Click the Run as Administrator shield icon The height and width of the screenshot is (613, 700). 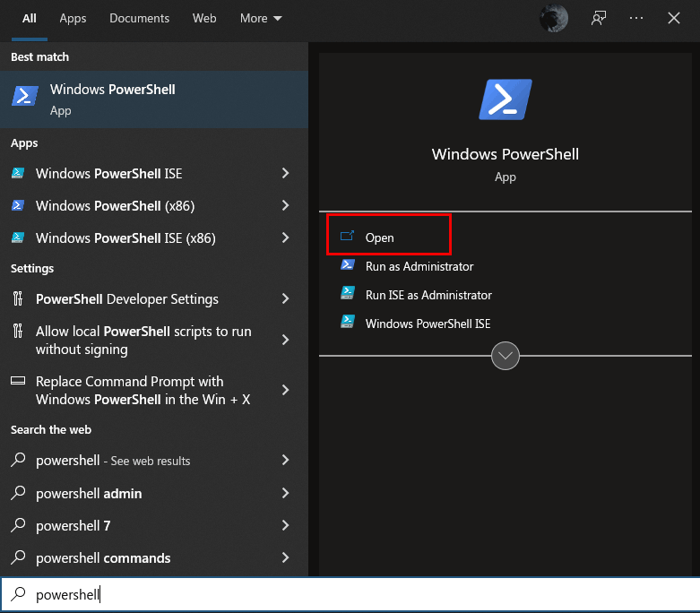[348, 264]
